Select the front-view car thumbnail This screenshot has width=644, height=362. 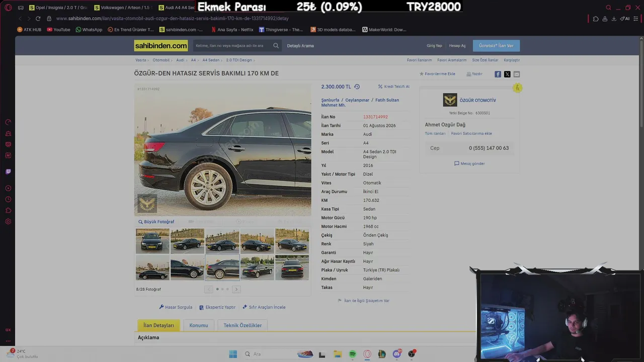(152, 241)
